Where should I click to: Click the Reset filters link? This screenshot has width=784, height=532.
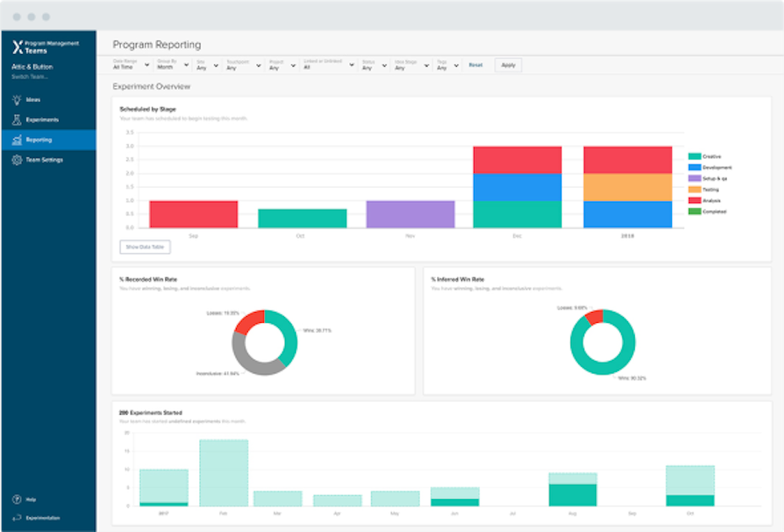(x=475, y=65)
